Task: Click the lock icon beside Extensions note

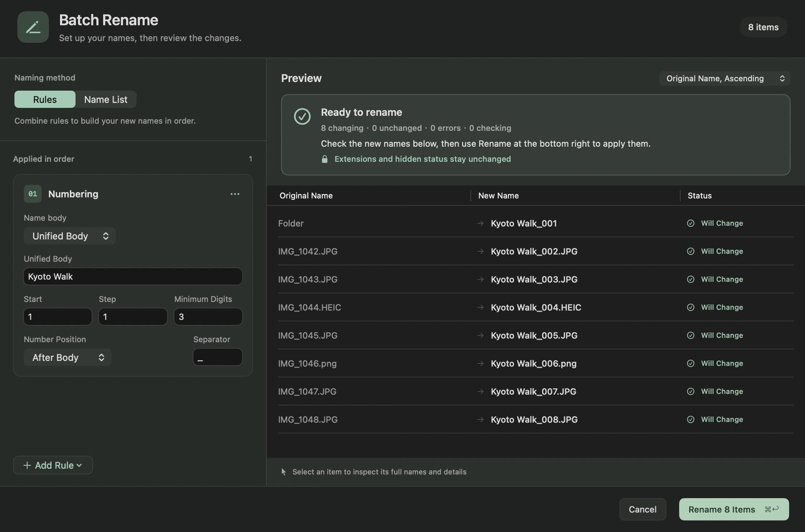Action: (x=324, y=159)
